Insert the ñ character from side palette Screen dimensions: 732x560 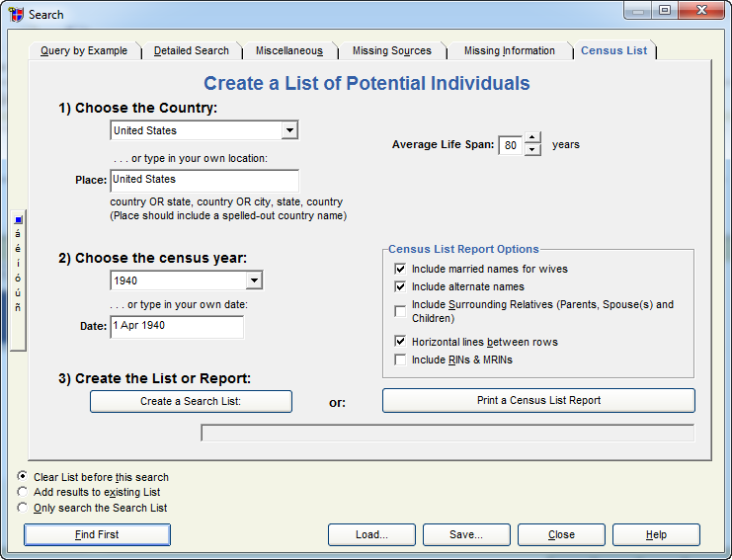tap(18, 307)
